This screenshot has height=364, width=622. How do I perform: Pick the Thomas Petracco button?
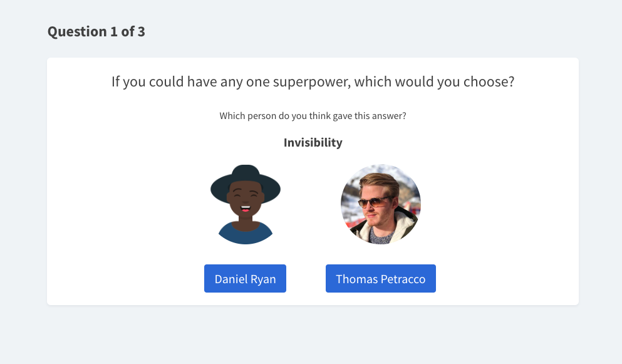[x=380, y=279]
